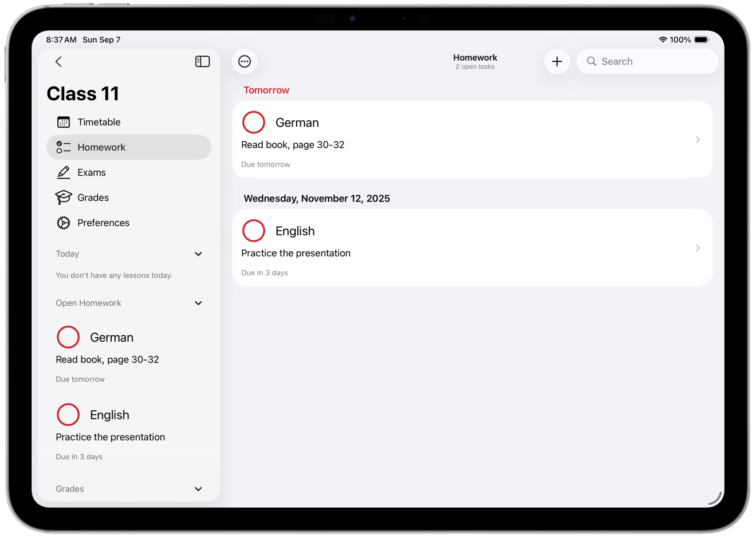Open the Grades section in sidebar menu

coord(129,197)
